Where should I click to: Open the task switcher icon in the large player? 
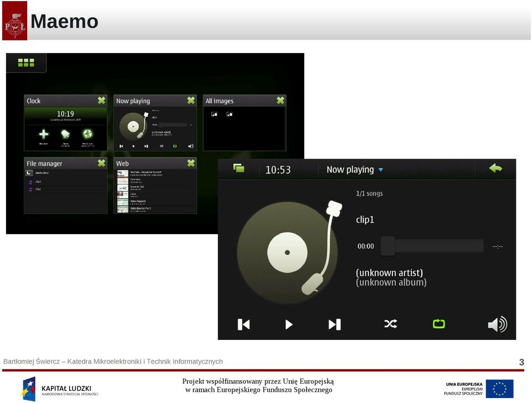tap(239, 168)
